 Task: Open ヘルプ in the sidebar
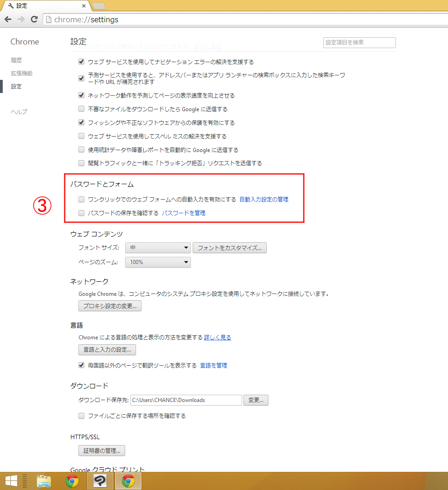pos(19,112)
